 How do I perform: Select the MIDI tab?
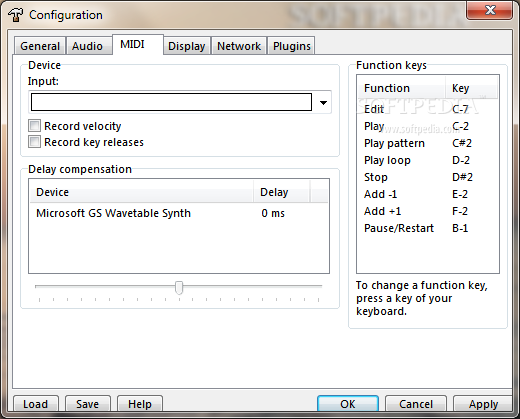pos(137,44)
